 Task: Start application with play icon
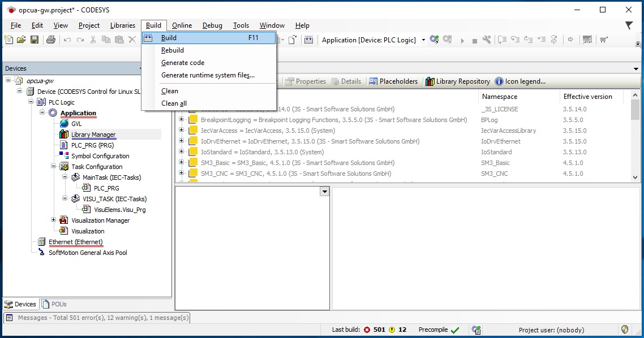point(462,41)
